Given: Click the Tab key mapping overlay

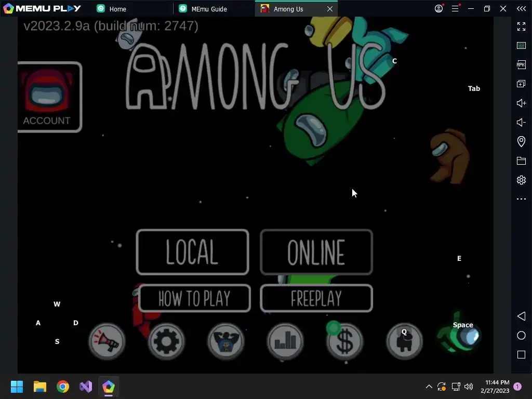Looking at the screenshot, I should (x=474, y=88).
